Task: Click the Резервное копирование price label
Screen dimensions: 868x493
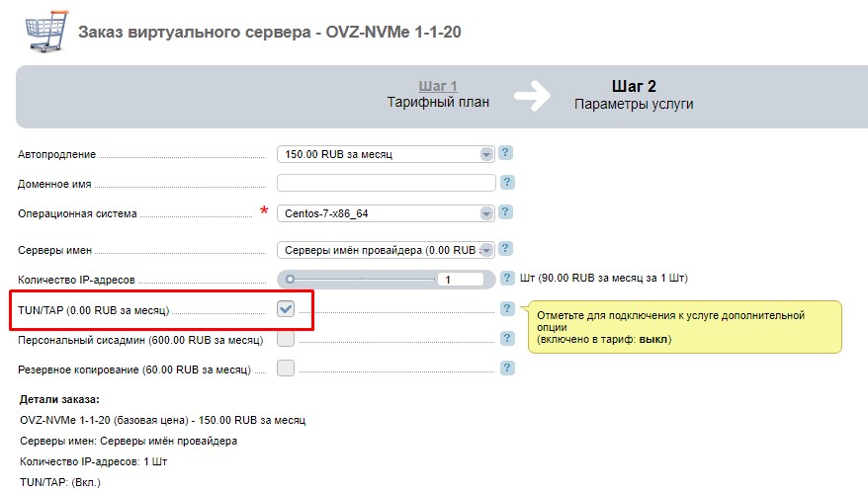Action: (134, 370)
